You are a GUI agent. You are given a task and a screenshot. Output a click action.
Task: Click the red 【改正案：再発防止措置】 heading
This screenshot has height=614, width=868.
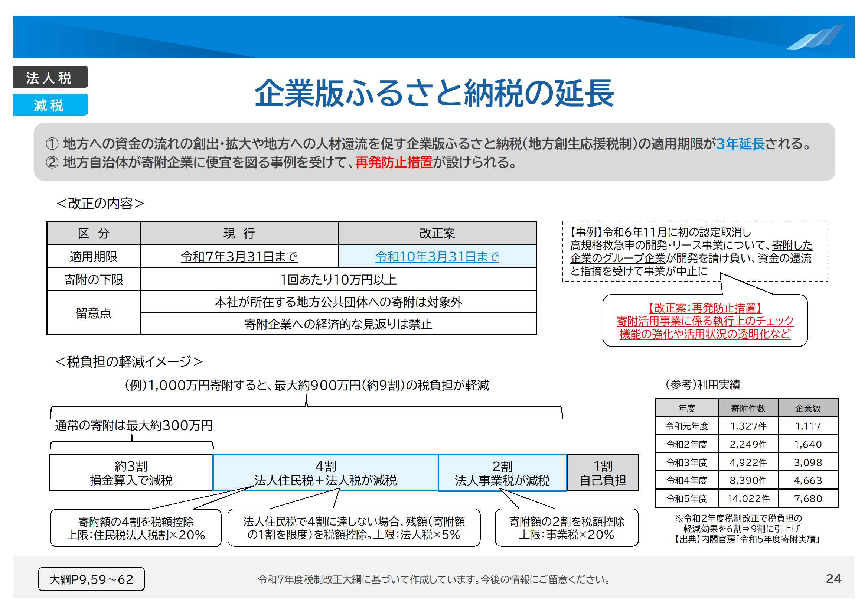pyautogui.click(x=705, y=308)
